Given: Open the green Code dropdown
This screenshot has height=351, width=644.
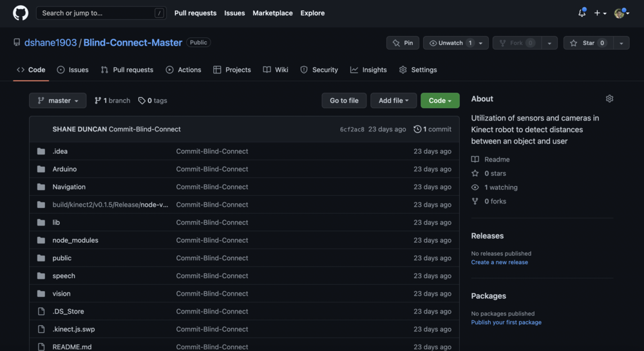Looking at the screenshot, I should click(440, 100).
